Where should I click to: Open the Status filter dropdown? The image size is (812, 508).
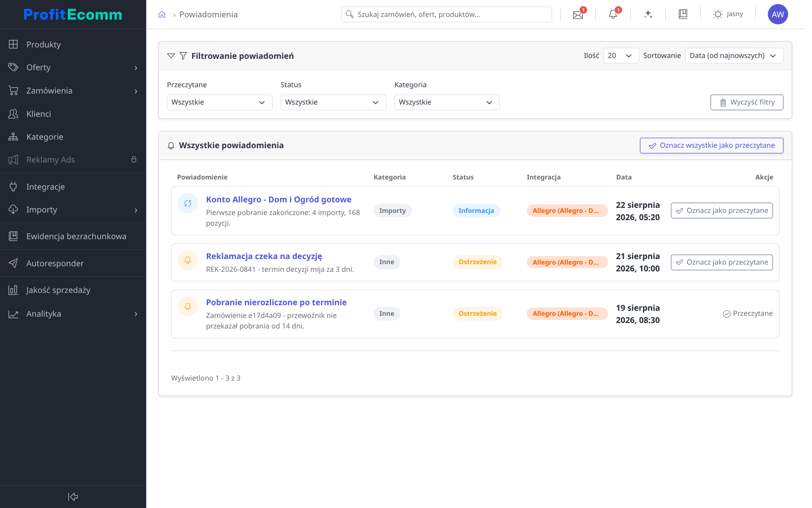coord(333,102)
